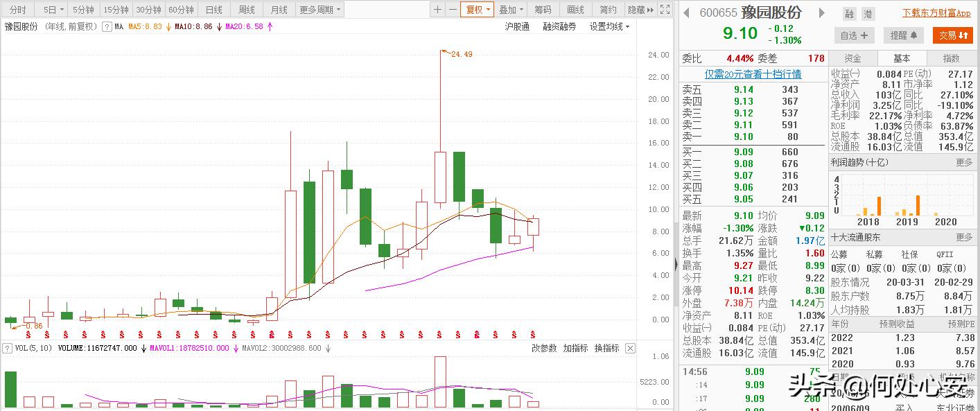Switch to 指数 tab
The width and height of the screenshot is (980, 411).
point(952,58)
